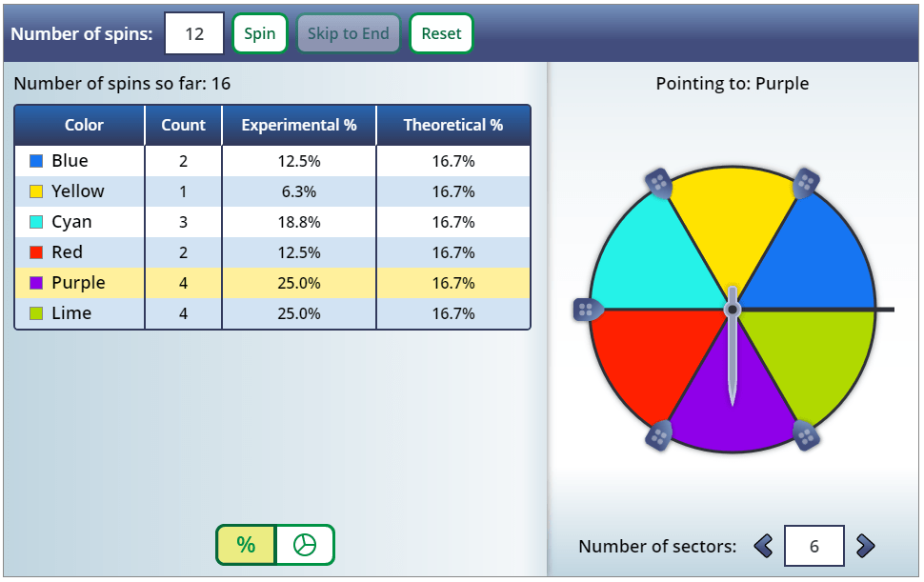Select the Number of sectors field
The height and width of the screenshot is (582, 924).
[x=814, y=546]
